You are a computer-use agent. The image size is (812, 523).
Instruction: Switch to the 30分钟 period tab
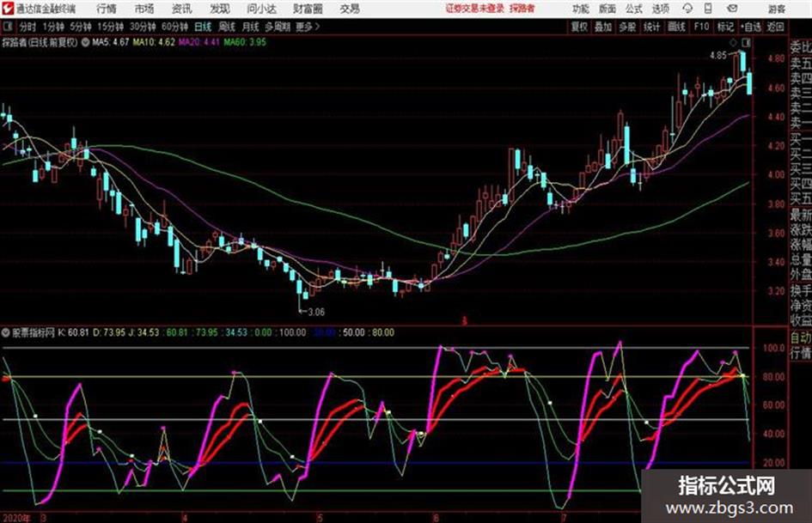tap(143, 27)
